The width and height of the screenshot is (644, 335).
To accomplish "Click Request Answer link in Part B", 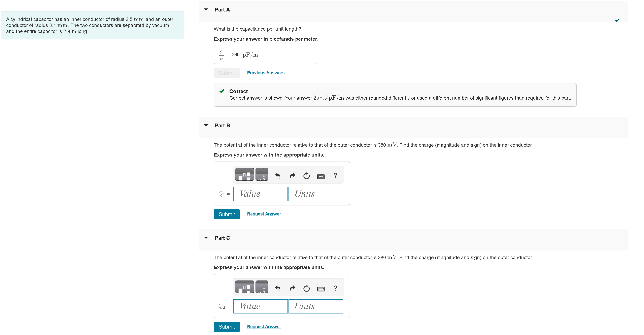I will tap(264, 213).
